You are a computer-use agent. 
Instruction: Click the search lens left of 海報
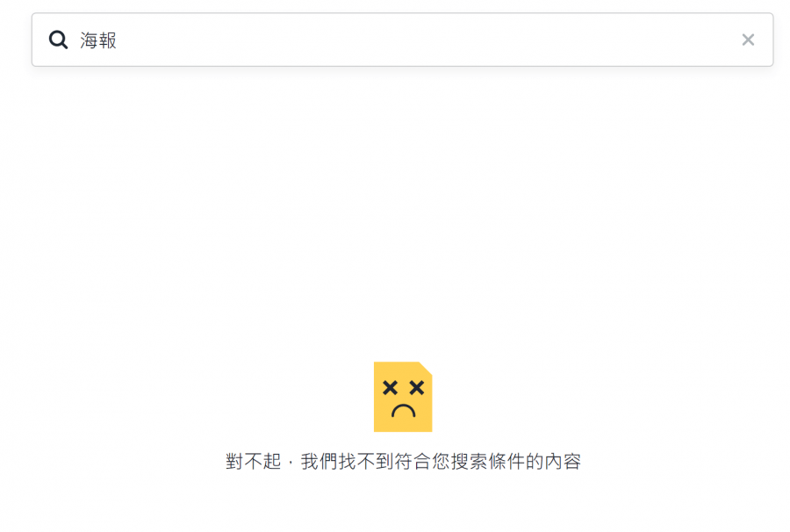pos(58,40)
